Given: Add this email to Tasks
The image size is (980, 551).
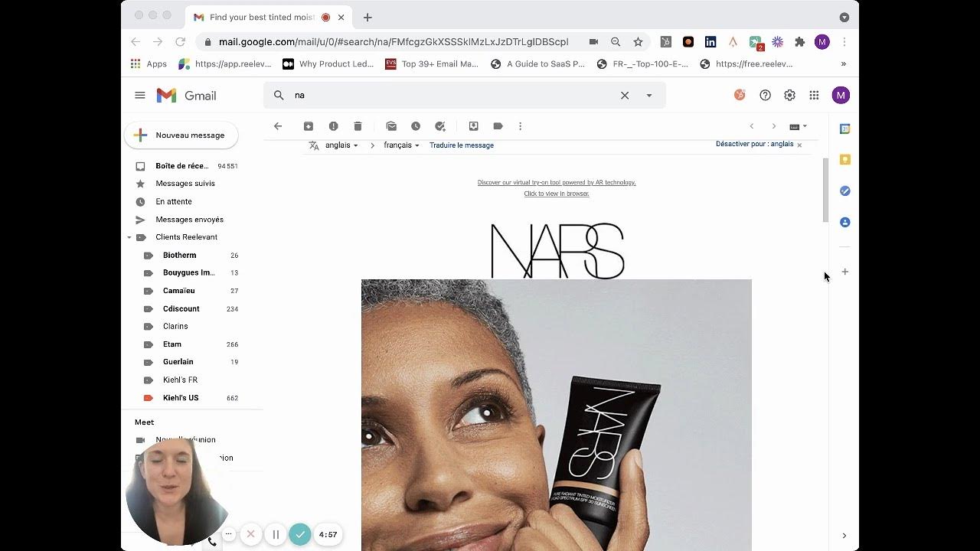Looking at the screenshot, I should [x=440, y=126].
